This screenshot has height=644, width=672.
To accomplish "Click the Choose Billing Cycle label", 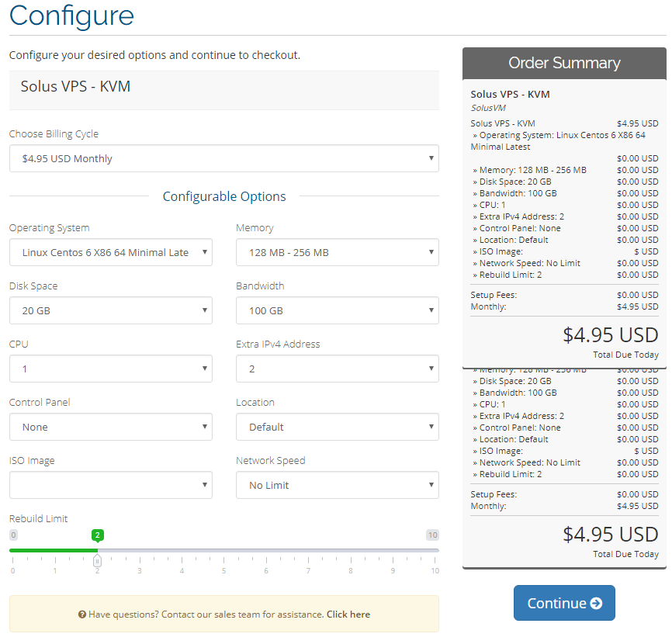I will 54,133.
